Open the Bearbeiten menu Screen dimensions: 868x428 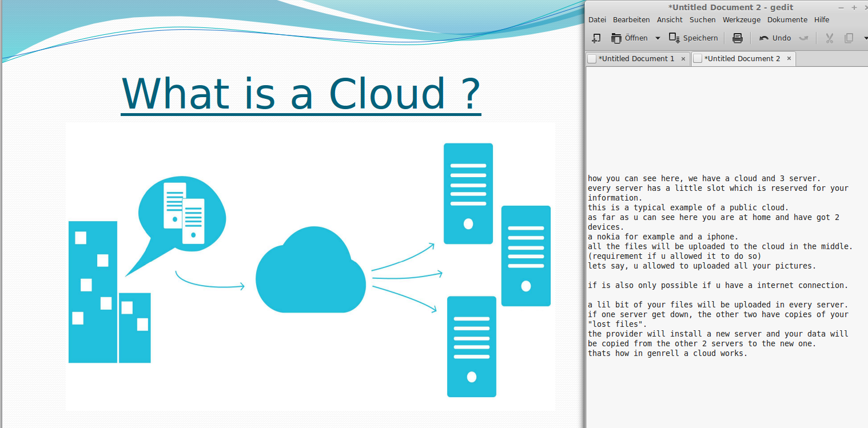click(631, 20)
